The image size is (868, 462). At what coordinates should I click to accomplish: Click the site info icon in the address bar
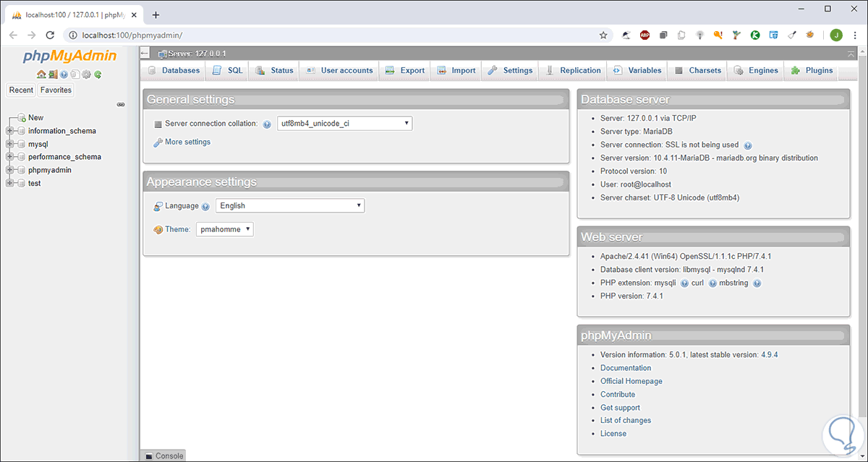click(x=74, y=35)
